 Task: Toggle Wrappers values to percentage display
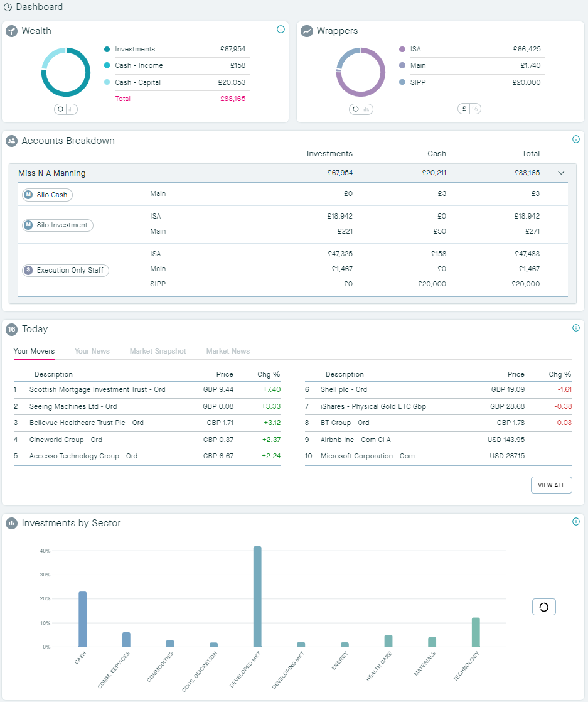click(x=475, y=108)
